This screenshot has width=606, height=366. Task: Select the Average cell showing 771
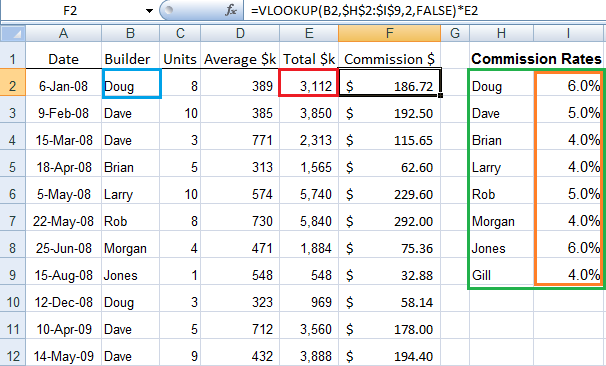click(240, 136)
